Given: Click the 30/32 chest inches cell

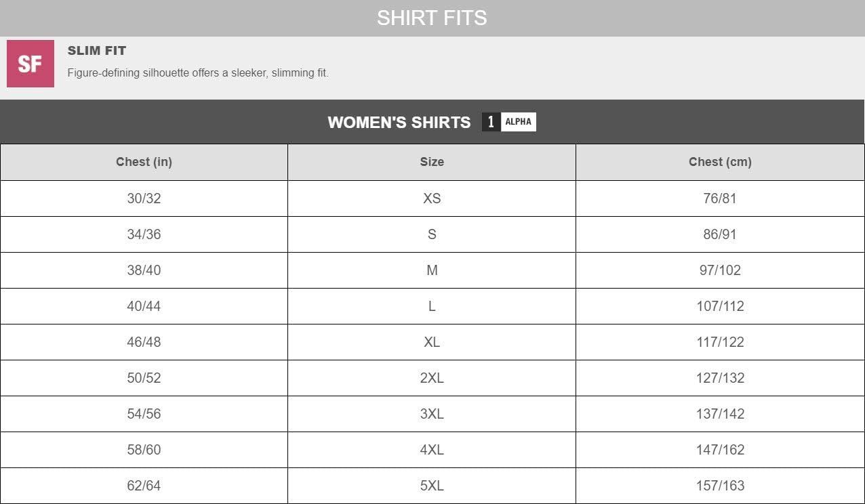Looking at the screenshot, I should tap(144, 198).
